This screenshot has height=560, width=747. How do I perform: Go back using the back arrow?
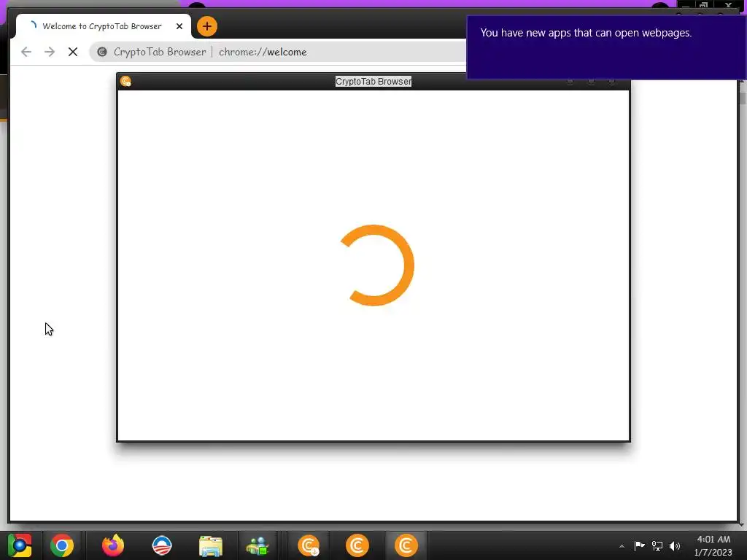26,52
